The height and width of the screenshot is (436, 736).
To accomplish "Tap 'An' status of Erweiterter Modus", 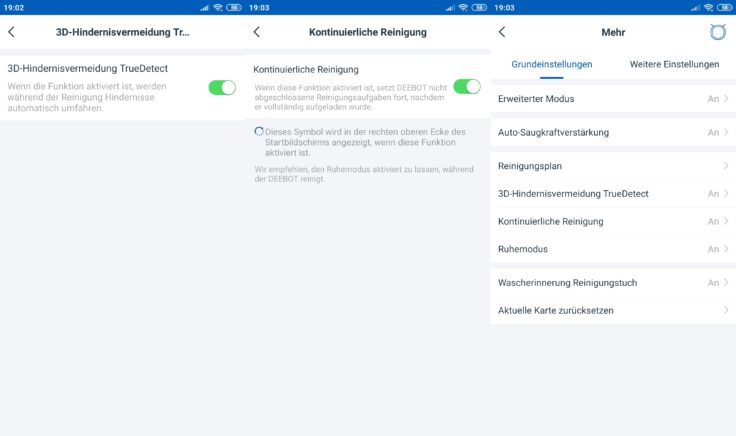I will [713, 99].
